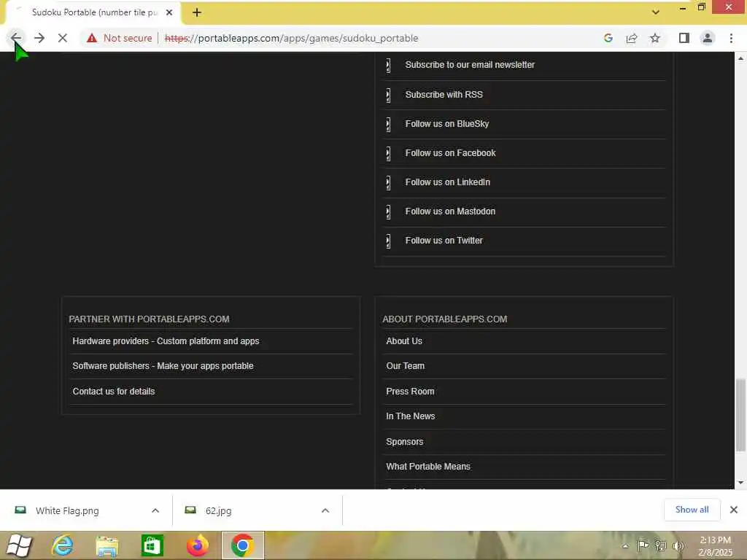Open the Chrome profile avatar
The height and width of the screenshot is (560, 747).
click(708, 38)
